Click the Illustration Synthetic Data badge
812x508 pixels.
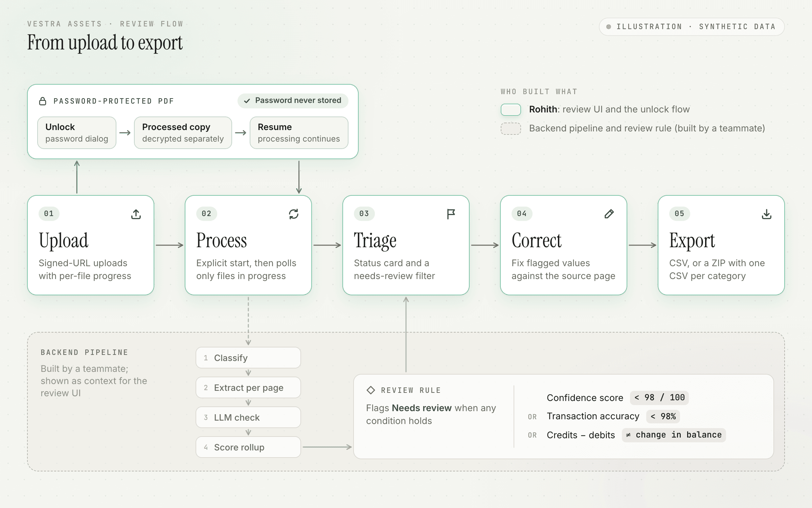[x=692, y=27]
